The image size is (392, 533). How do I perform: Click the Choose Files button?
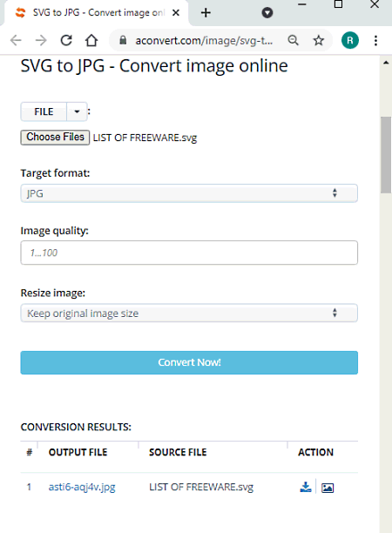tap(55, 138)
